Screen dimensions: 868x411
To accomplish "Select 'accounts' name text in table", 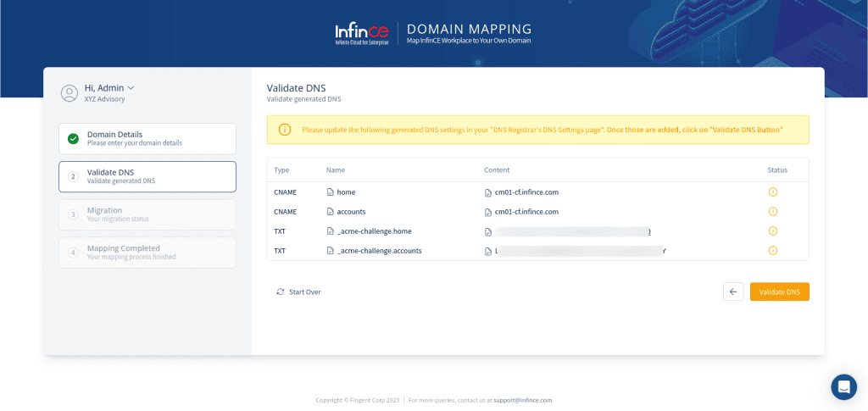I will tap(351, 212).
